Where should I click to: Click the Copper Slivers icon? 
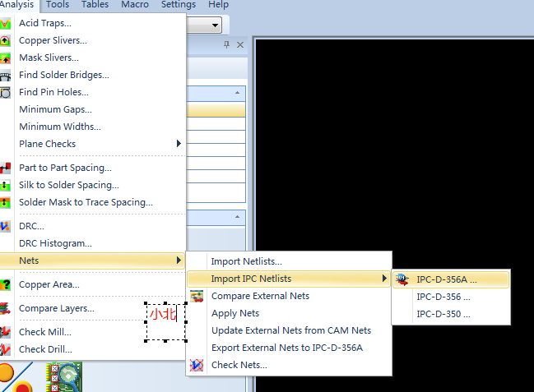pos(6,40)
